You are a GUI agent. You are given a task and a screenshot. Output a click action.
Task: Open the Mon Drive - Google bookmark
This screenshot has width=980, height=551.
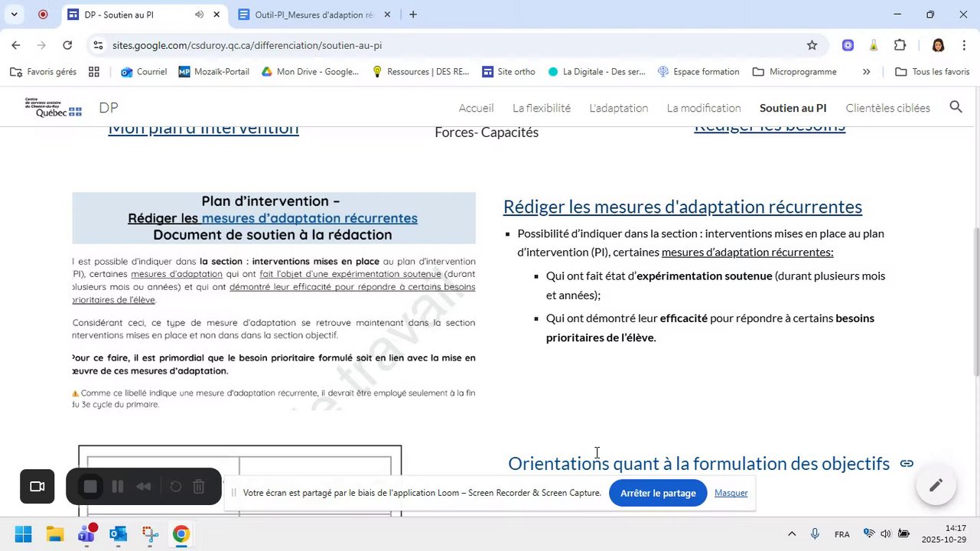point(310,72)
